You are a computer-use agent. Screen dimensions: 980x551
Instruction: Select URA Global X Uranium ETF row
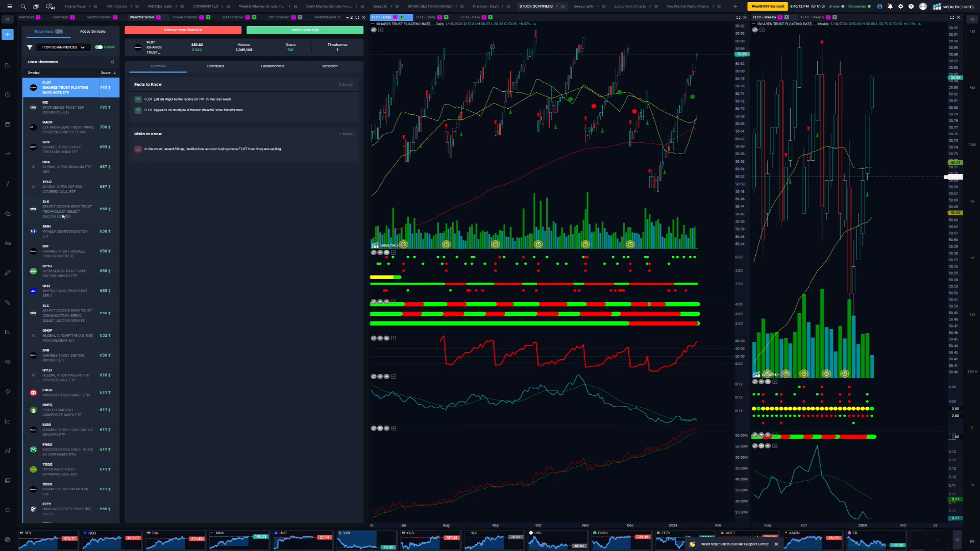71,167
